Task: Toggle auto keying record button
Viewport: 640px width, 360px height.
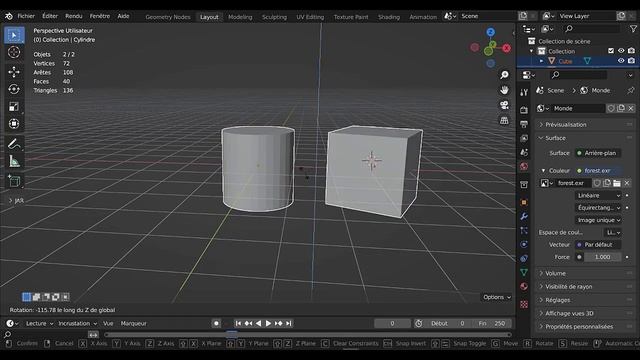Action: click(216, 323)
